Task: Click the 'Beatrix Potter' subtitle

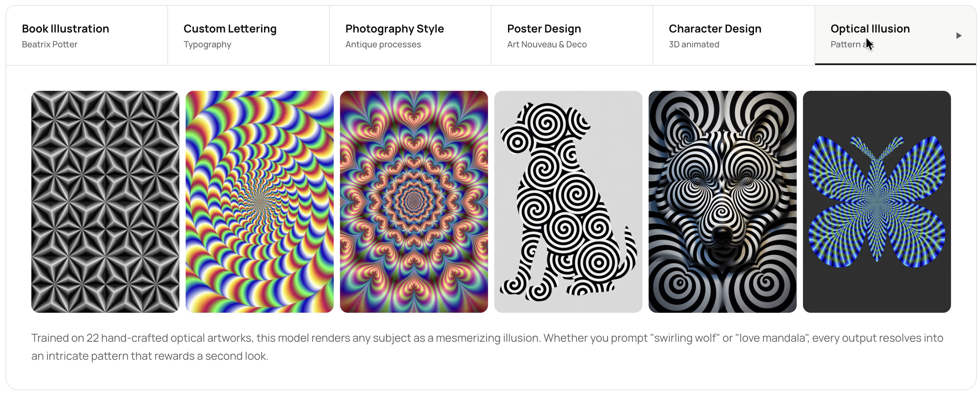Action: [50, 44]
